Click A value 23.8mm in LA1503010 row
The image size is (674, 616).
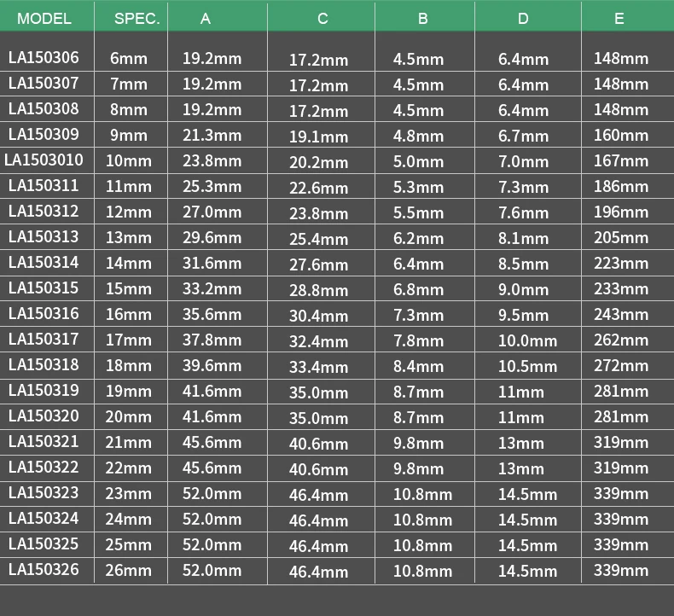click(x=212, y=160)
